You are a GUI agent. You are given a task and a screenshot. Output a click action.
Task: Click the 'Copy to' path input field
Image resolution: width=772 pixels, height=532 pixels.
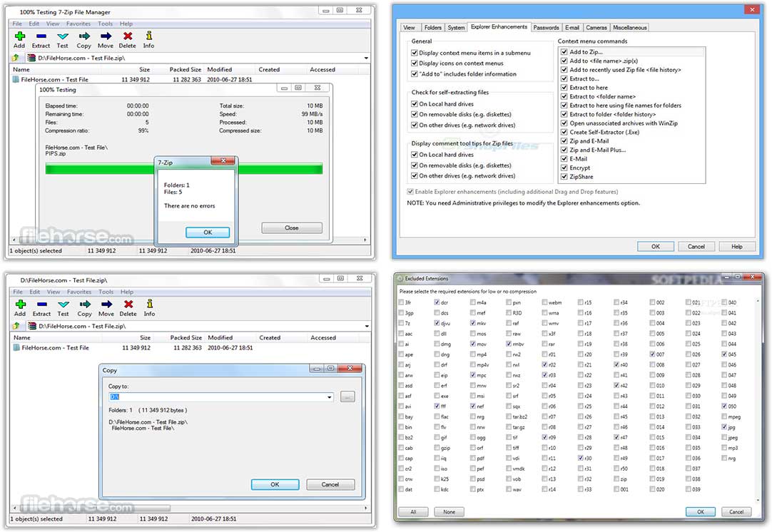point(221,397)
